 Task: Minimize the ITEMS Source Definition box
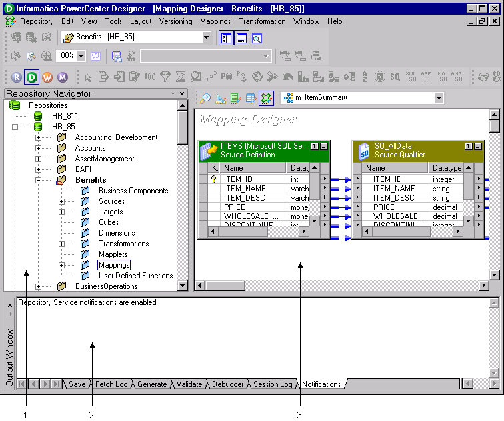(x=324, y=146)
